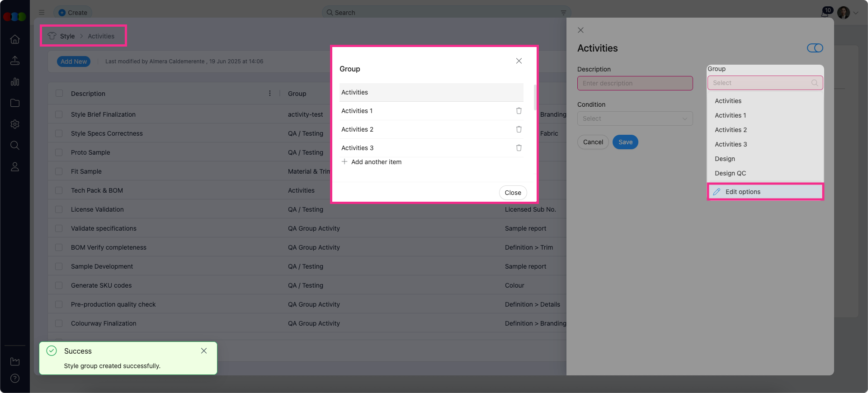
Task: Click trash icon next to Activities 2
Action: [x=519, y=129]
